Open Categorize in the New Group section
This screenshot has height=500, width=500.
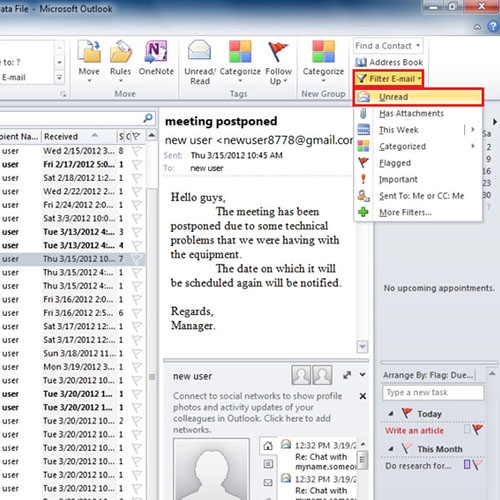[323, 62]
